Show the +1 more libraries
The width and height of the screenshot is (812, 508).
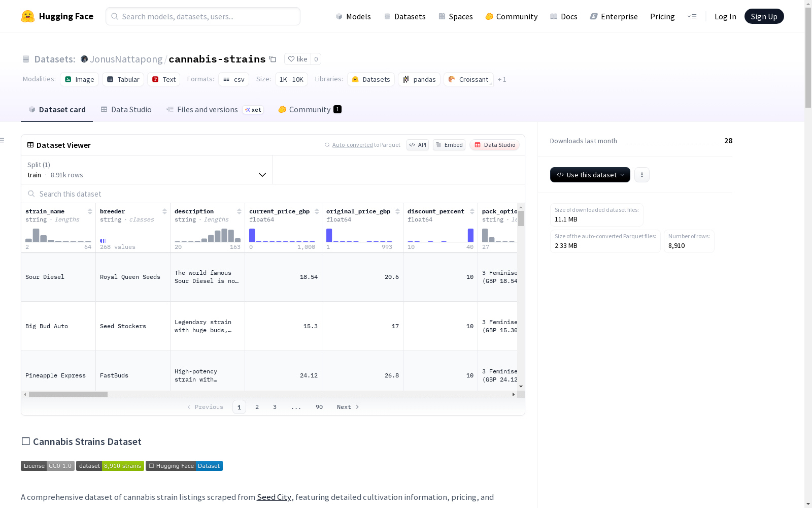[x=502, y=79]
